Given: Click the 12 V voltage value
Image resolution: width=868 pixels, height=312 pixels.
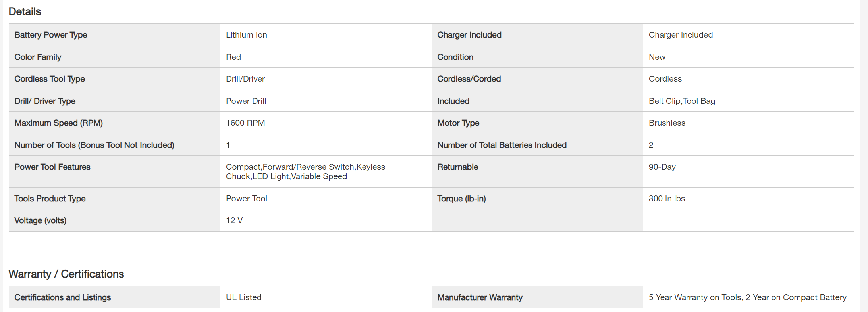Looking at the screenshot, I should coord(234,220).
